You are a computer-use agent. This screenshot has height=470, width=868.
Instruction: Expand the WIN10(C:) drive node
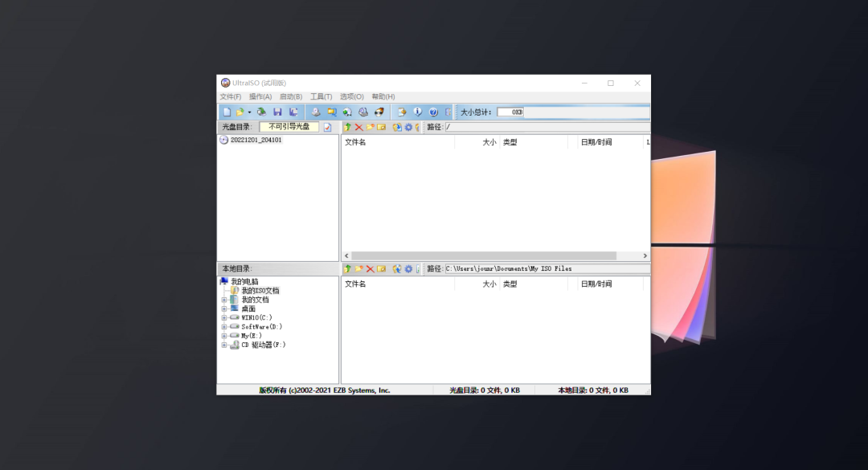pos(224,318)
